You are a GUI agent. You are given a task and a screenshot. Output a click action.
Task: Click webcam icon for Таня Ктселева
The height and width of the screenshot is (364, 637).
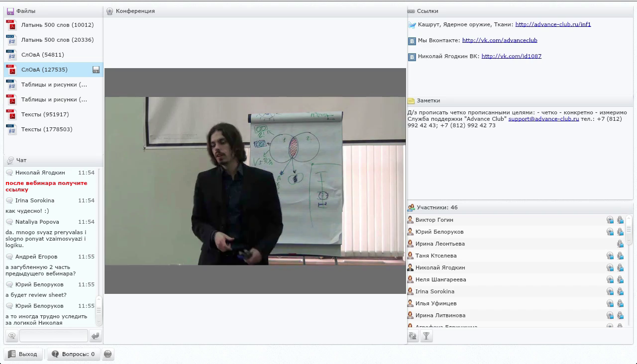pyautogui.click(x=610, y=256)
